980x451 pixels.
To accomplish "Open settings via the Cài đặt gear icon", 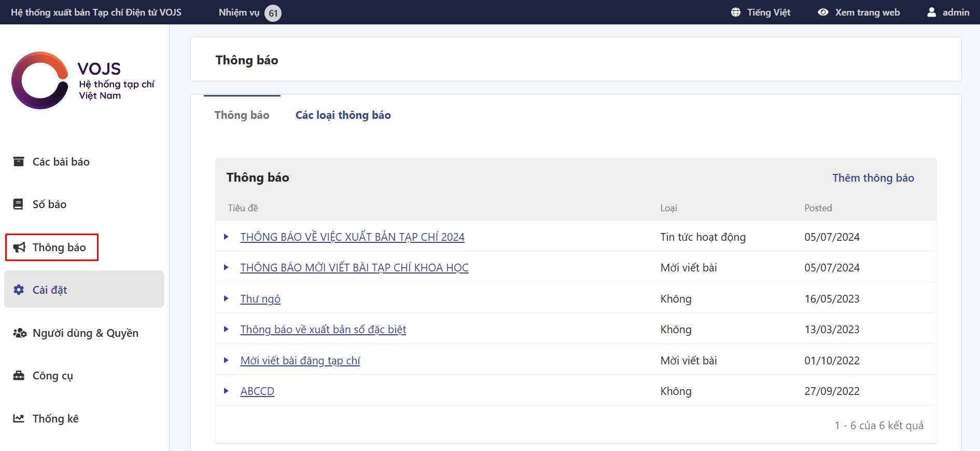I will [x=19, y=290].
